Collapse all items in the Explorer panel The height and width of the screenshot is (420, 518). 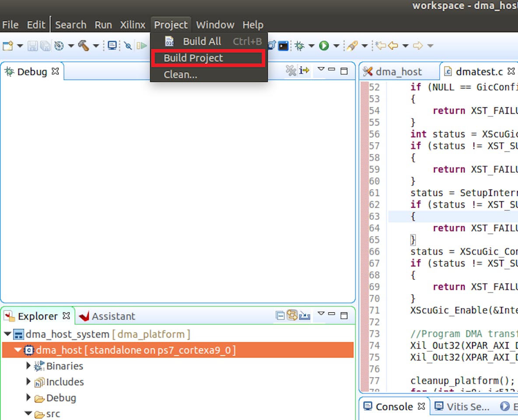coord(280,316)
